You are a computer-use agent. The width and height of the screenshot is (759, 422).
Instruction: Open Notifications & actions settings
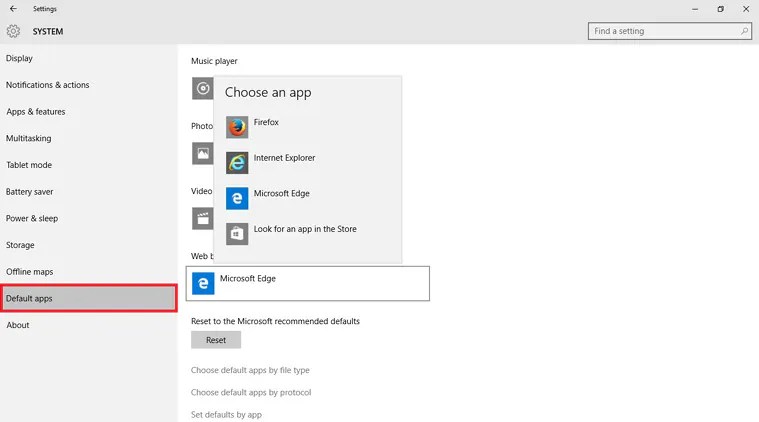click(47, 85)
